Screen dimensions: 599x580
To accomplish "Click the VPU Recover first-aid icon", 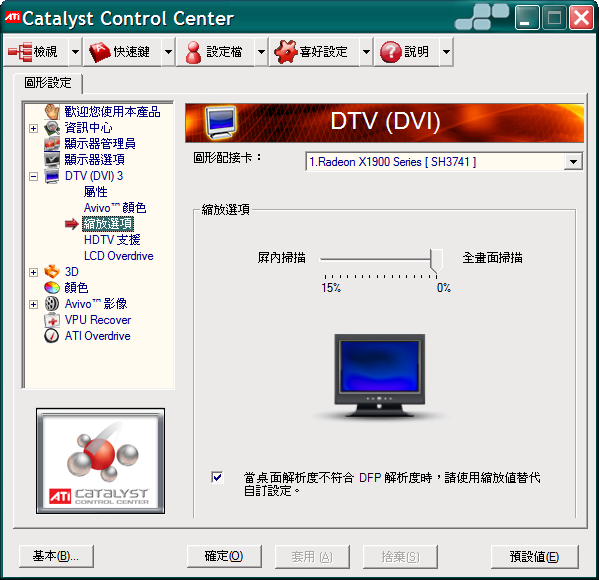I will coord(52,320).
